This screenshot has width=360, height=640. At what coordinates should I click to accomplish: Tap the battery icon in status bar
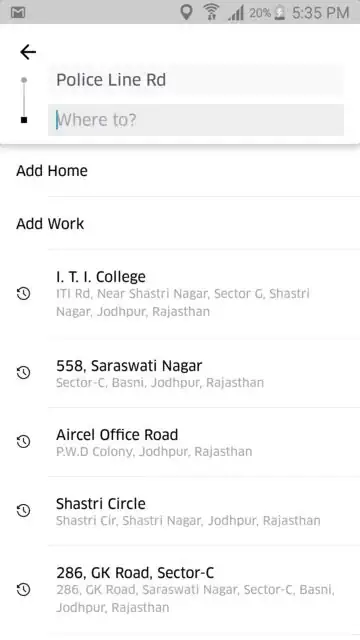280,13
